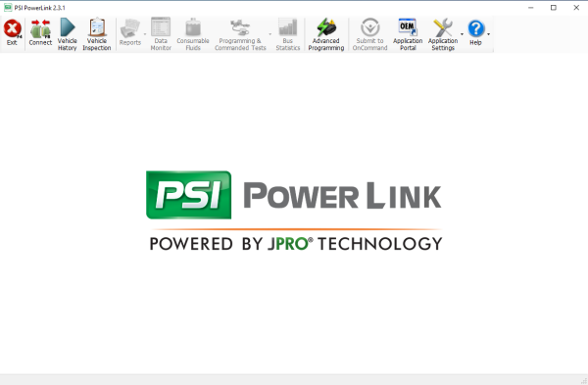Expand Application Settings dropdown arrow
Viewport: 588px width, 385px height.
462,34
